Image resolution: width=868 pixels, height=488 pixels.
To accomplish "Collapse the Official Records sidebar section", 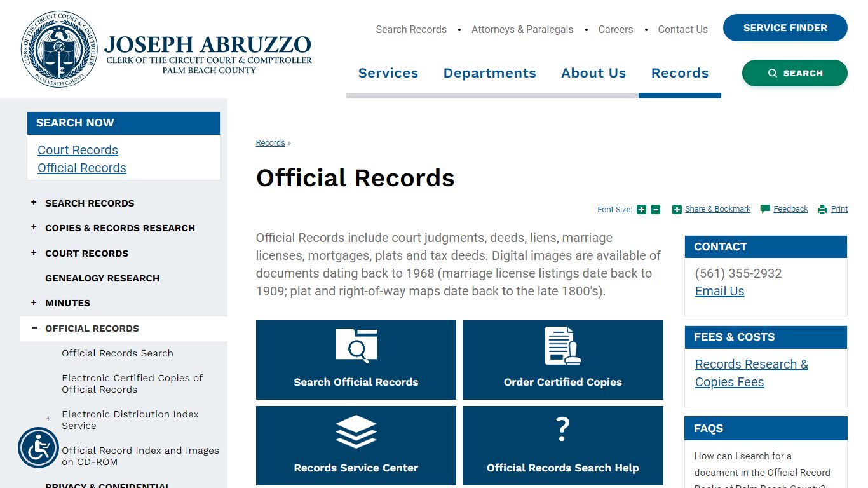I will [34, 328].
